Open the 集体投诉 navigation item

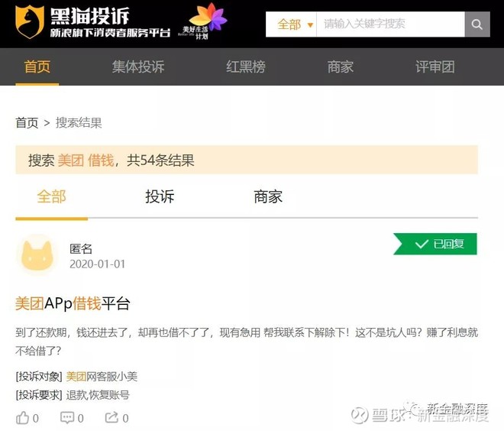coord(138,67)
